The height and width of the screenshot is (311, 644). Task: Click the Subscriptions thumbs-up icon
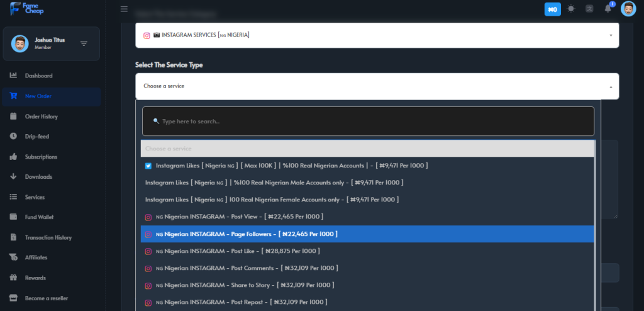point(13,156)
